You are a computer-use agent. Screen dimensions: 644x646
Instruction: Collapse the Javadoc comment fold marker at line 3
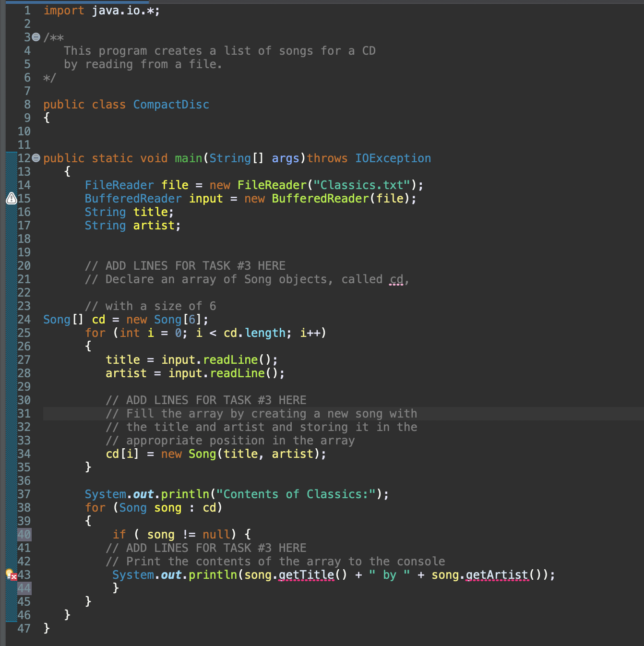click(x=36, y=37)
